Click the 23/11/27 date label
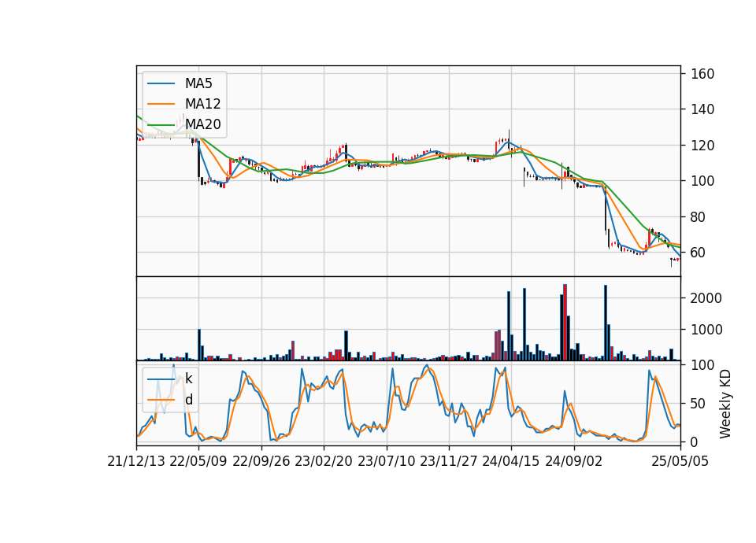Viewport: 756px width, 543px height. [449, 461]
